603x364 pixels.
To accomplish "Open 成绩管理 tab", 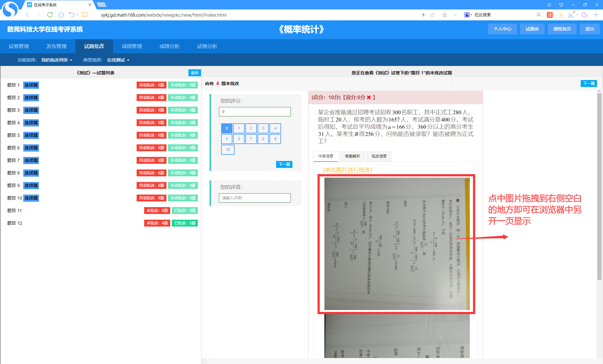I will click(x=132, y=46).
